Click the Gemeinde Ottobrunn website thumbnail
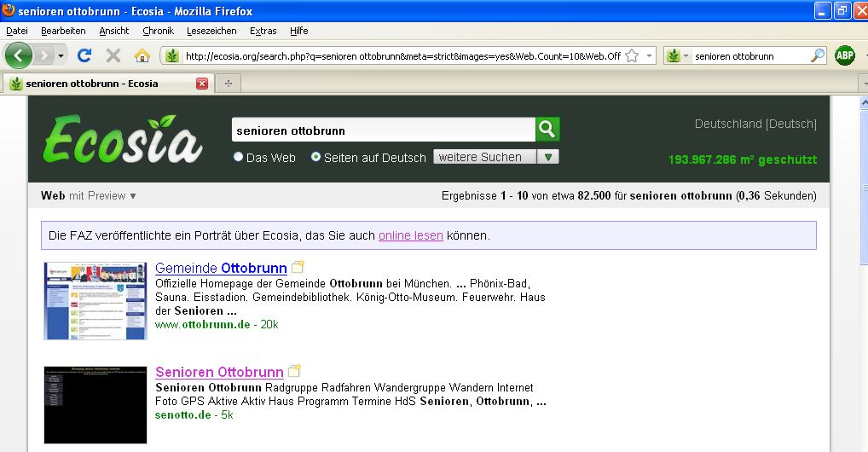Image resolution: width=868 pixels, height=452 pixels. point(95,301)
